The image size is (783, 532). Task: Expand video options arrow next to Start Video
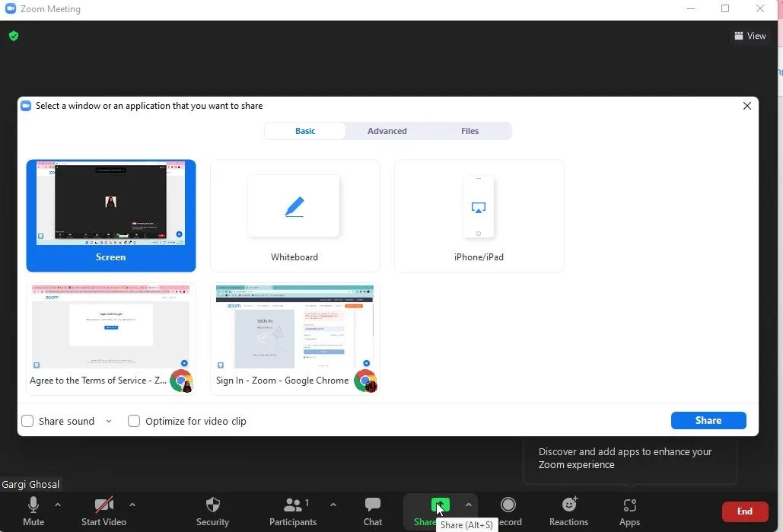132,505
